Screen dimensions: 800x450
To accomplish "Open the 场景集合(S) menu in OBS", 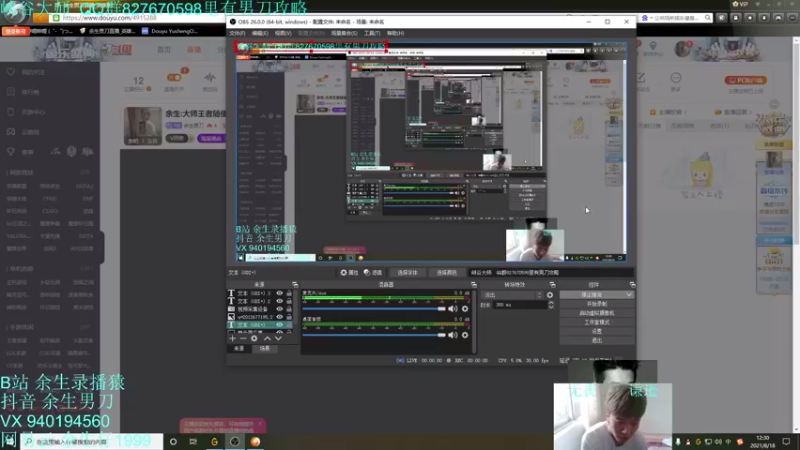I will pos(344,33).
